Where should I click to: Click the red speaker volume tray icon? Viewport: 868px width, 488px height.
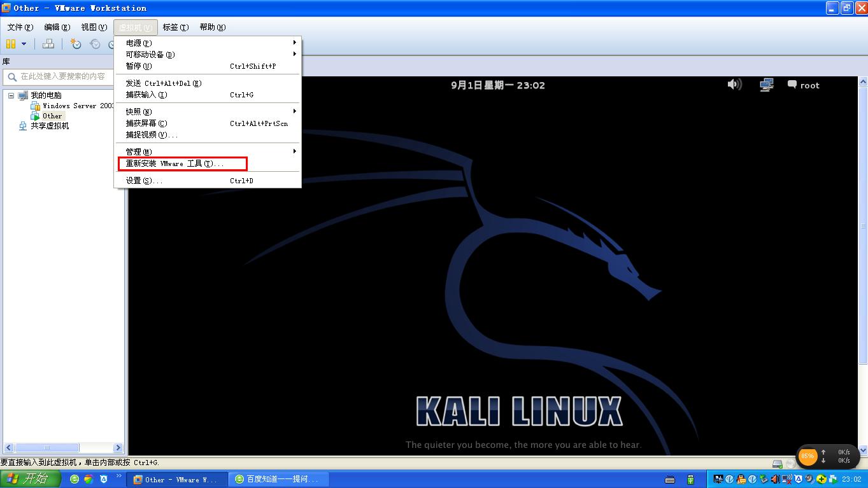pos(775,479)
